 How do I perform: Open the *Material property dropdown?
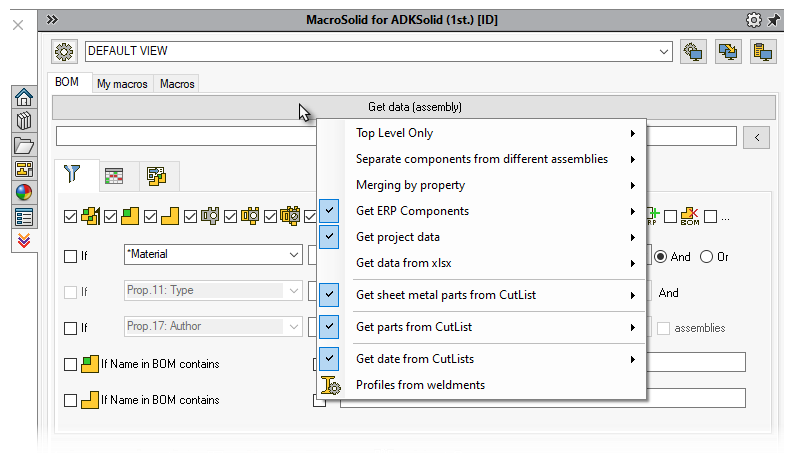213,254
